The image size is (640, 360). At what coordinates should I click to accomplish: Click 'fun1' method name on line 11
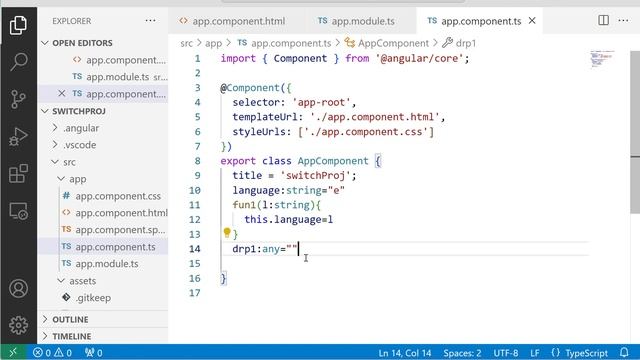(x=244, y=205)
